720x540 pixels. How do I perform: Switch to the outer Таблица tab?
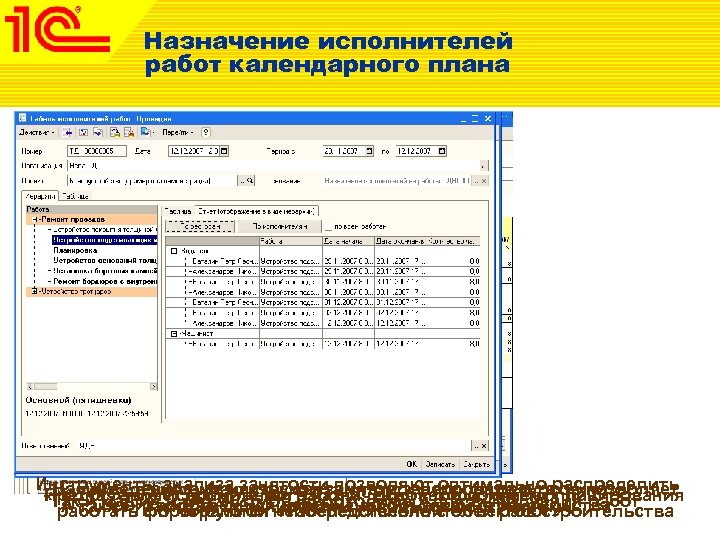[76, 196]
